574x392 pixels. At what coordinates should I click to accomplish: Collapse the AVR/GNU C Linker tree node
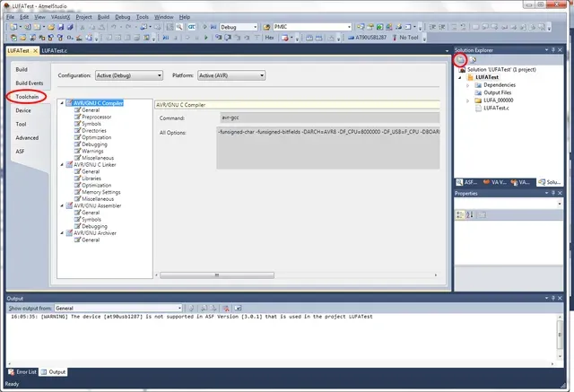(x=62, y=165)
